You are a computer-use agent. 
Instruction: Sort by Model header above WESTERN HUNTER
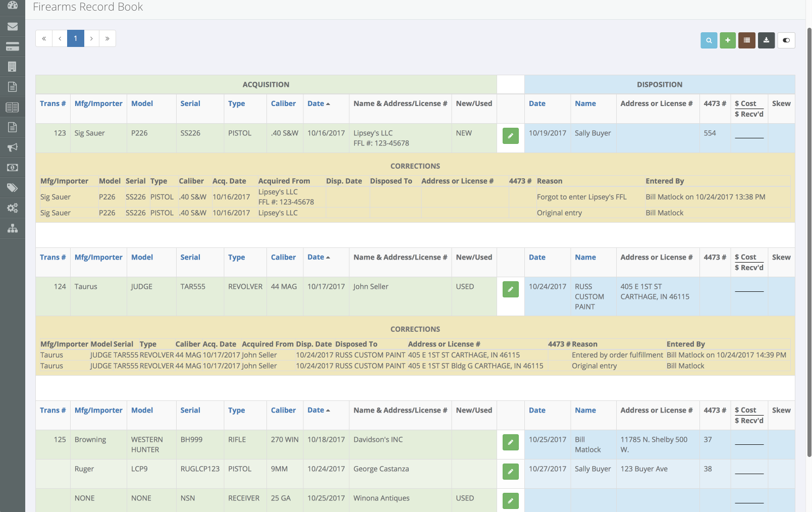pyautogui.click(x=142, y=410)
